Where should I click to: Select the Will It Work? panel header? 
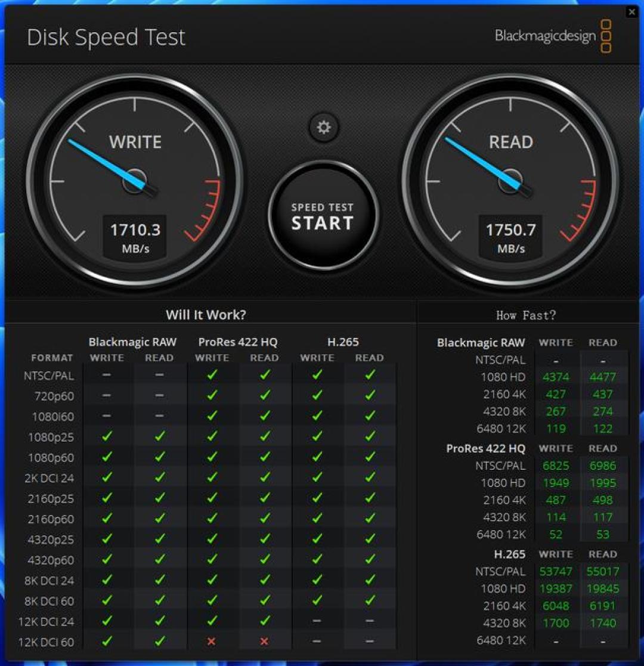click(x=206, y=315)
